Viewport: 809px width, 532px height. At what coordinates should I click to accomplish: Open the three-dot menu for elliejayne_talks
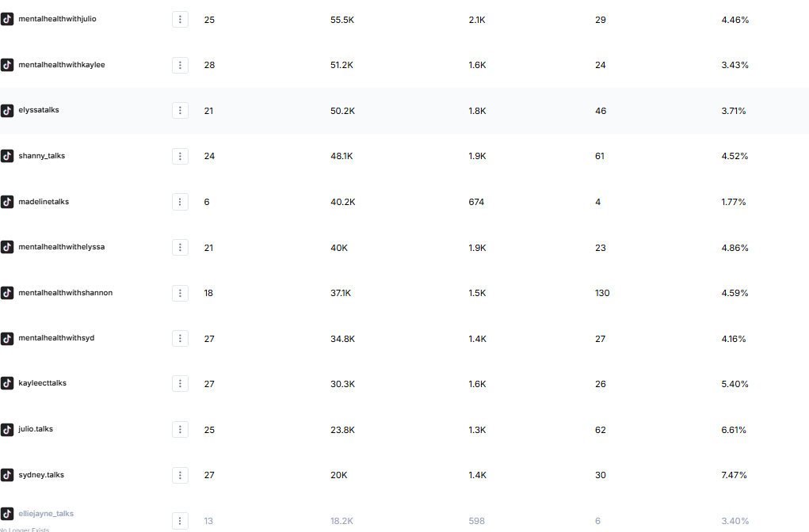point(180,521)
